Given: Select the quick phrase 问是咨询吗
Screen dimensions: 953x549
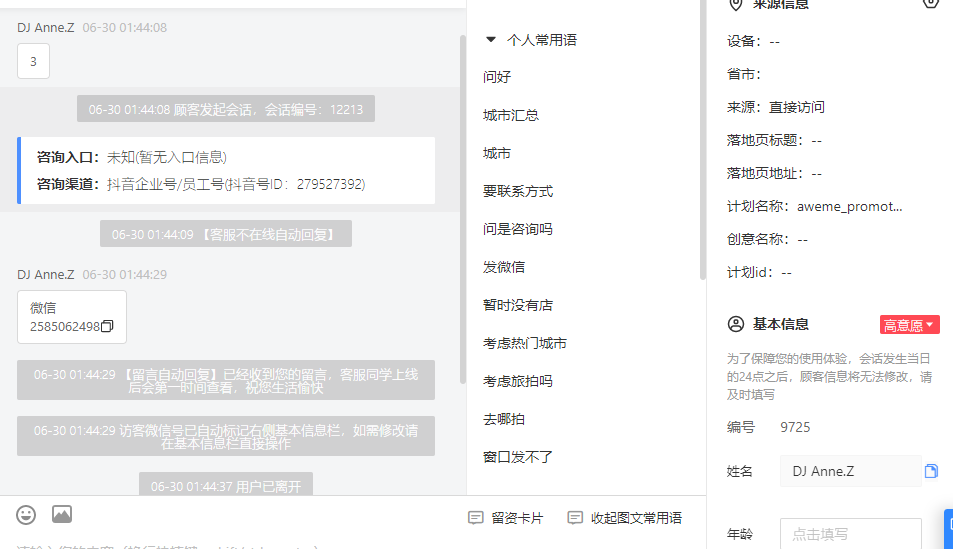Looking at the screenshot, I should 518,229.
